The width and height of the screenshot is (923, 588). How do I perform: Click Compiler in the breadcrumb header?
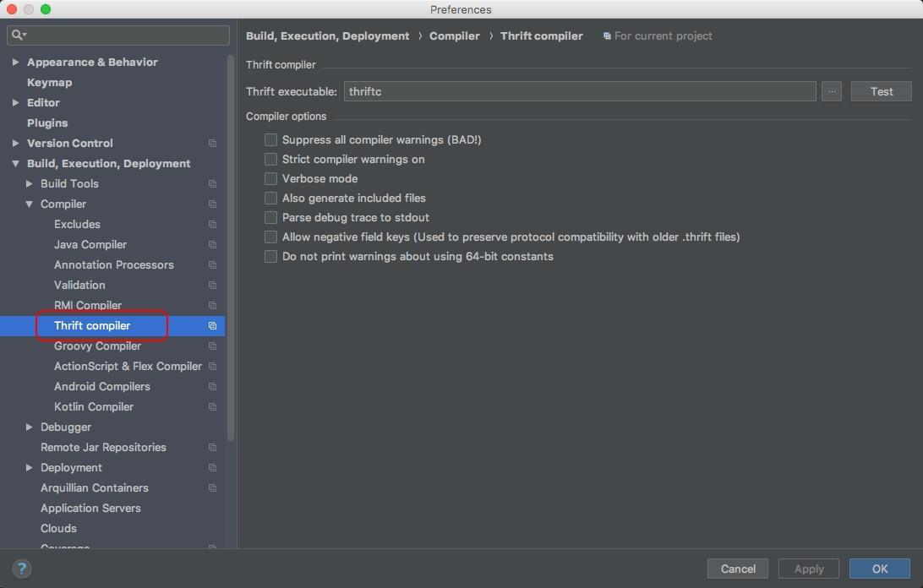pos(455,35)
